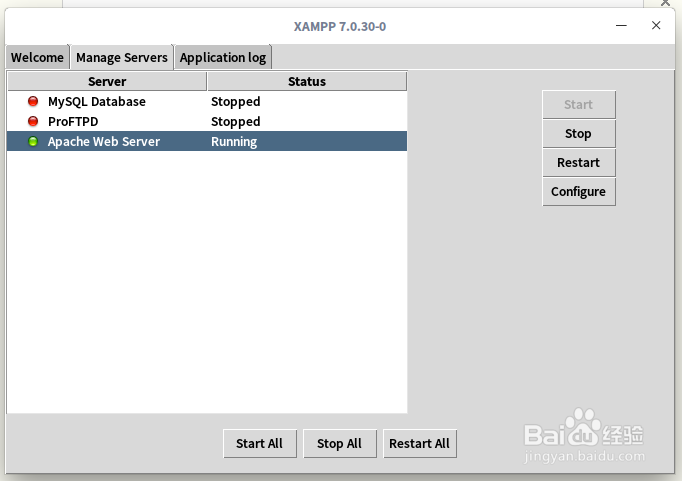Select the ProFTPD row
This screenshot has height=481, width=682.
tap(207, 121)
